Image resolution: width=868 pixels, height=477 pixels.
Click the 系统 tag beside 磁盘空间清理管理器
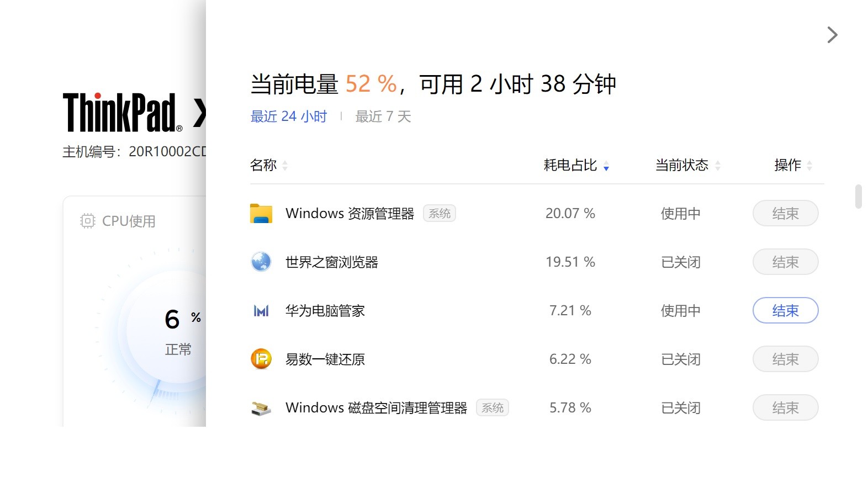point(493,407)
